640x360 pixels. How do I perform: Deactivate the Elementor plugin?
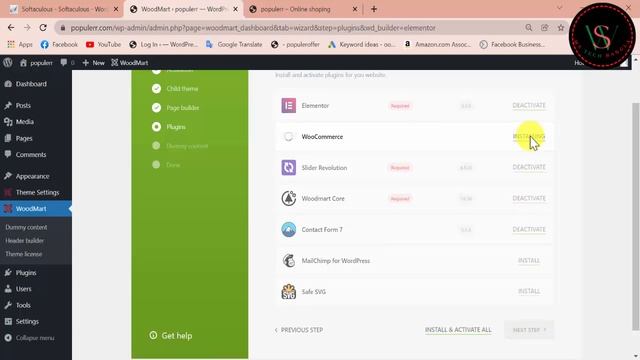(x=529, y=105)
